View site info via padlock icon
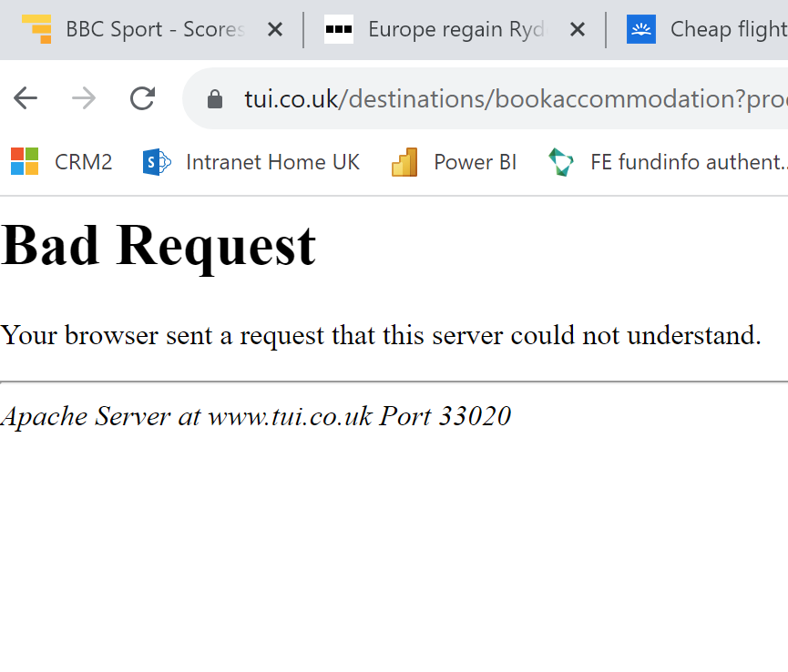The height and width of the screenshot is (672, 788). 215,99
